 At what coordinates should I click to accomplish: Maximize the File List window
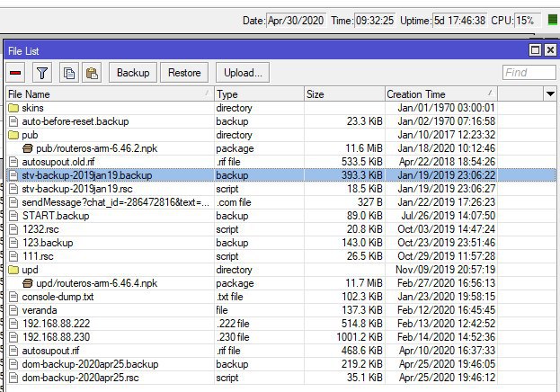click(535, 50)
